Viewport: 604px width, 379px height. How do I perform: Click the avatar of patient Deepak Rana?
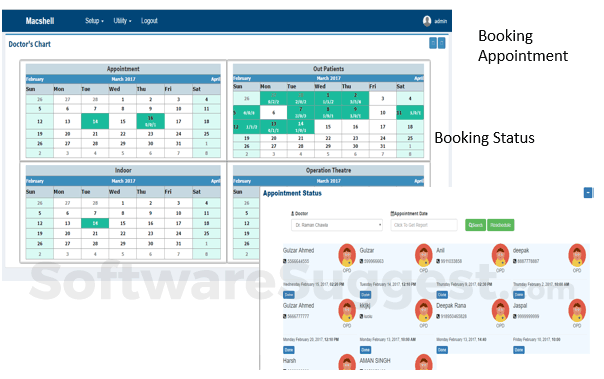point(500,310)
